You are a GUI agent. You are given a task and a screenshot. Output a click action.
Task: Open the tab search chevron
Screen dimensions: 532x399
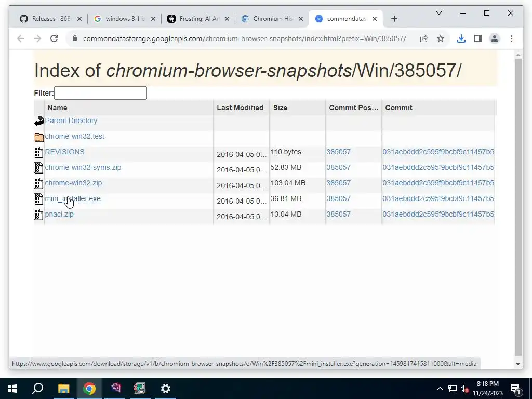coord(438,13)
